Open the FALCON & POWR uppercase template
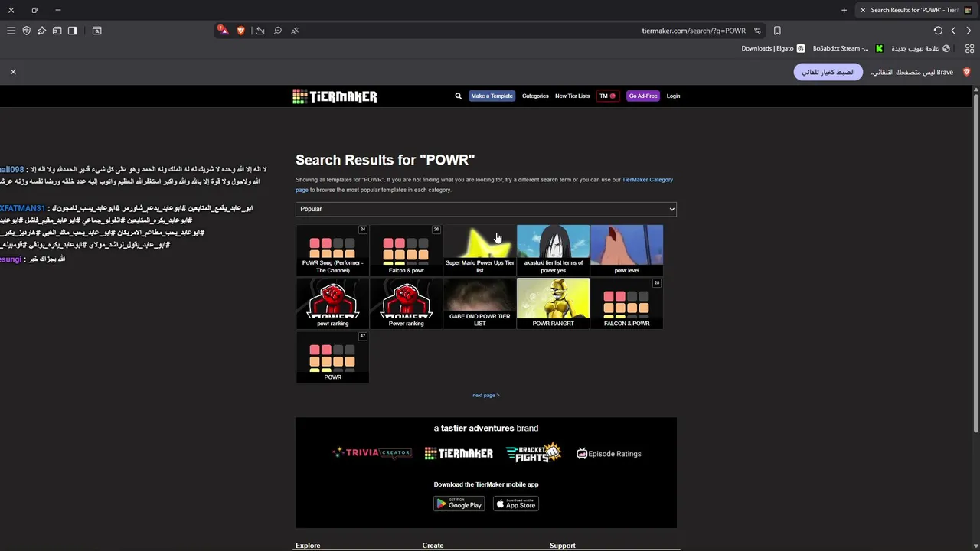The width and height of the screenshot is (980, 551). click(x=626, y=303)
